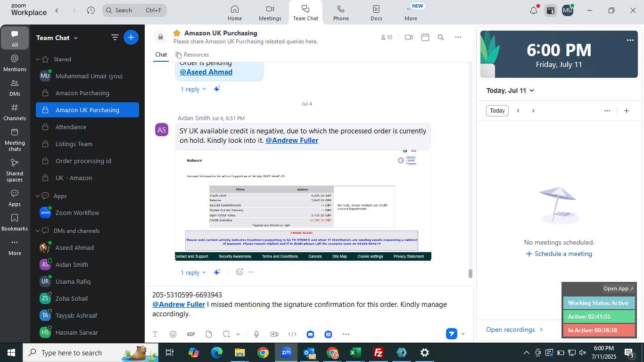Open recordings link
The height and width of the screenshot is (362, 644).
(514, 329)
